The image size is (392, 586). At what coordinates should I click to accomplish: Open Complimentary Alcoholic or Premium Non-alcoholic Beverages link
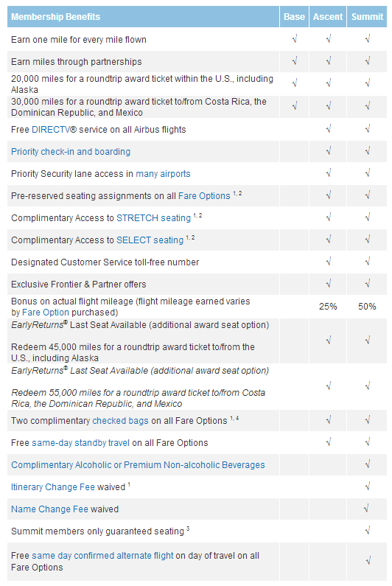tap(138, 465)
